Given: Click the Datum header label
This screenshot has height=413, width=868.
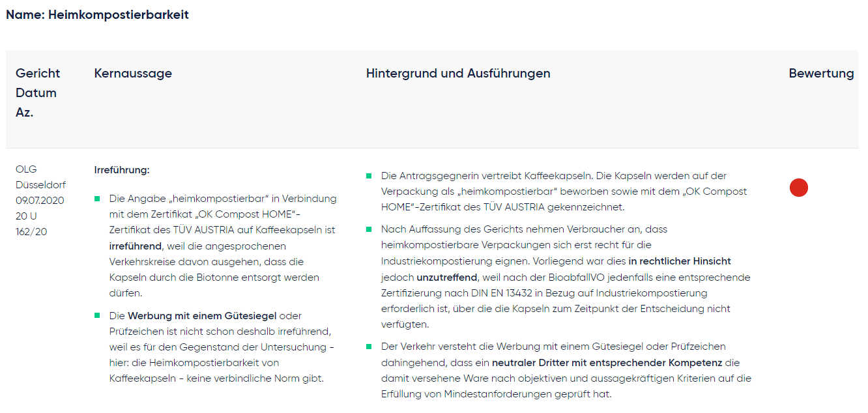Looking at the screenshot, I should [36, 93].
